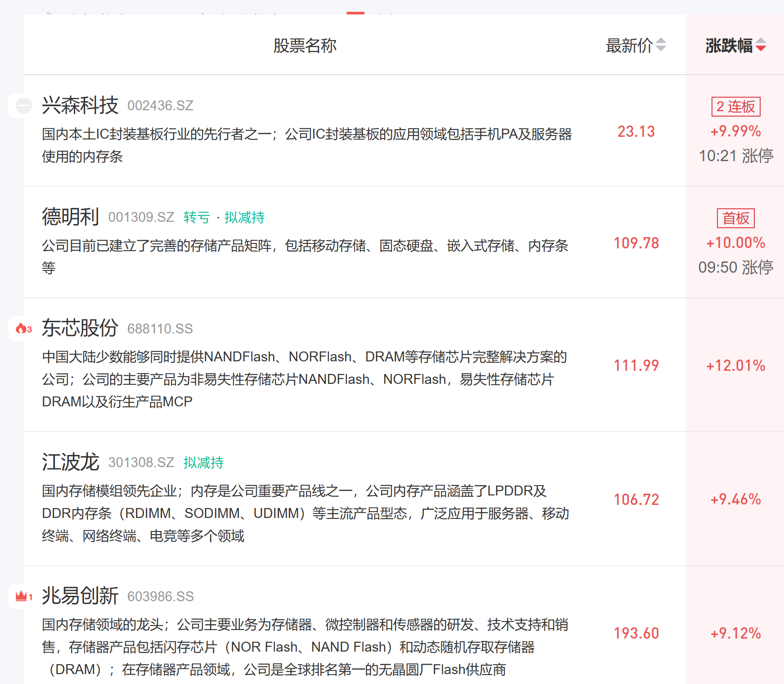Click stock code 688110.SS

(160, 329)
